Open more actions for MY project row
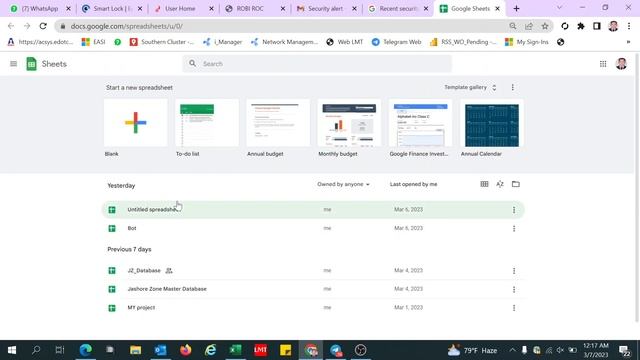Image resolution: width=640 pixels, height=360 pixels. [x=514, y=308]
